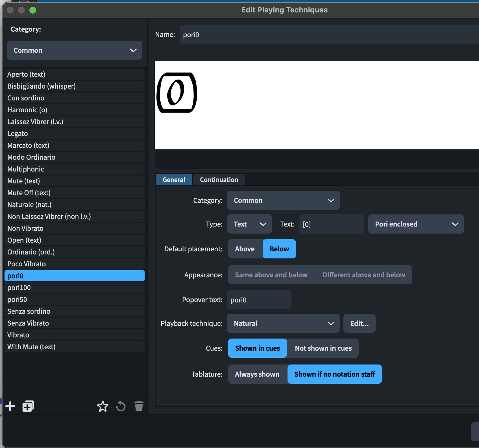
Task: Save pori0 as default with the star icon
Action: pos(103,406)
